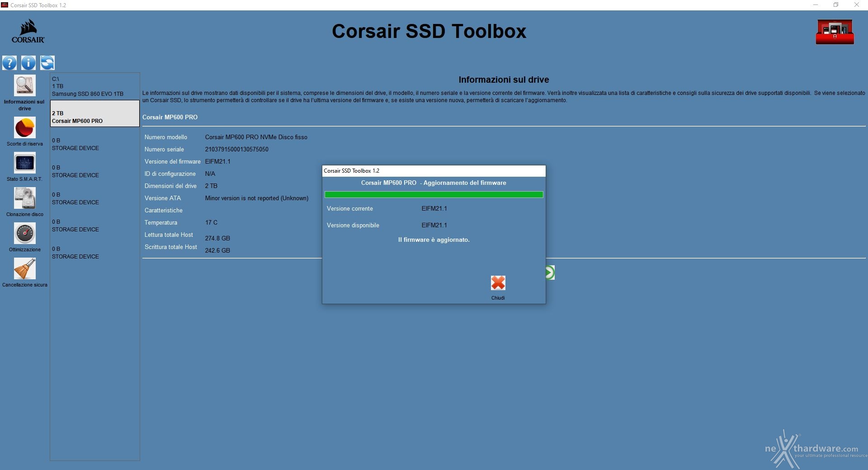The image size is (868, 470).
Task: Click the ID di configurazione N/A value
Action: coord(210,174)
